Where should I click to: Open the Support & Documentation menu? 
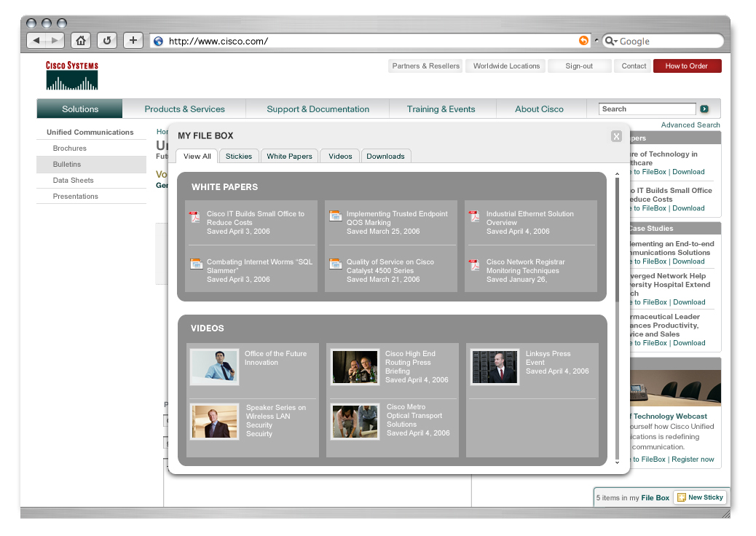point(318,109)
